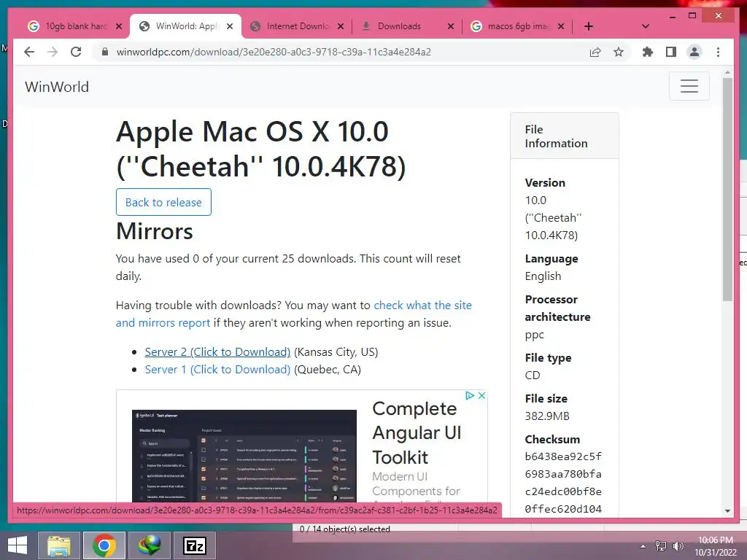
Task: Open File Explorer from taskbar
Action: coord(59,545)
